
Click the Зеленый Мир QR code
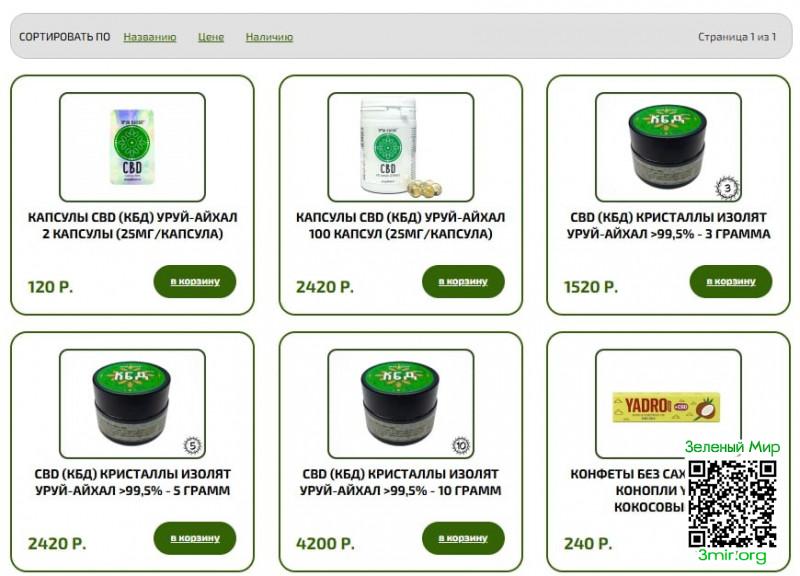pyautogui.click(x=733, y=504)
